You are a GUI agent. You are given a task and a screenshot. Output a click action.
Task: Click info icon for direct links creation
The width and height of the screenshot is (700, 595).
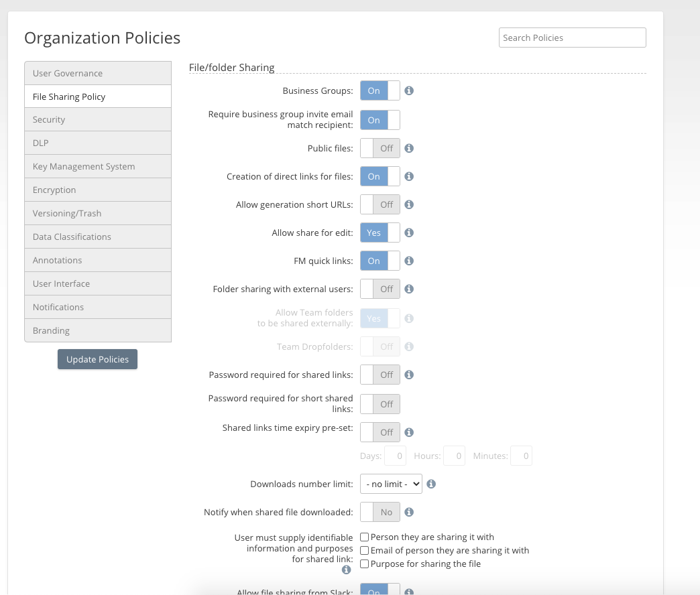click(x=409, y=176)
